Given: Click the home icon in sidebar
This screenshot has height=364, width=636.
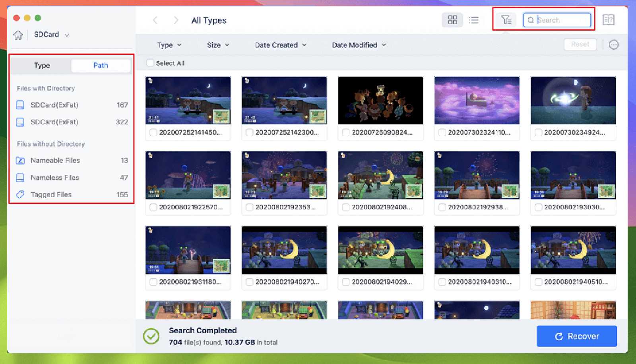Looking at the screenshot, I should point(18,35).
